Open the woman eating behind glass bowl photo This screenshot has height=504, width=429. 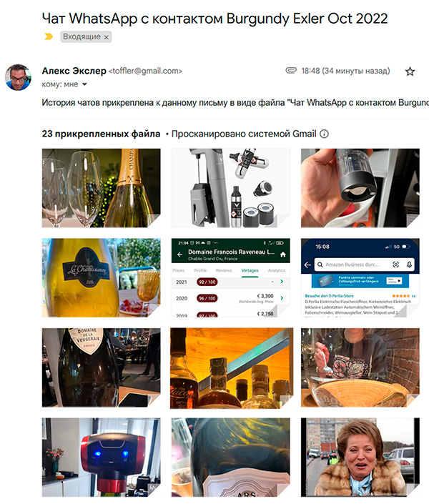(x=360, y=367)
